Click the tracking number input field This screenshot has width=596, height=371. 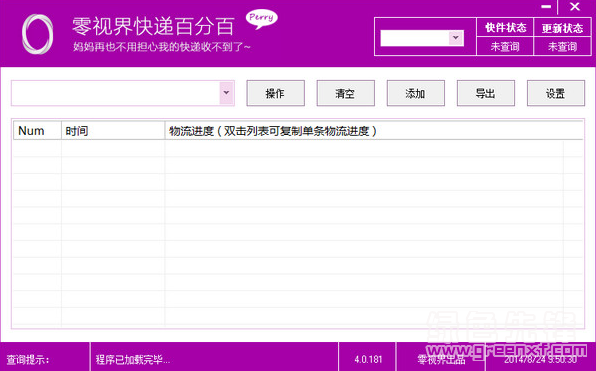point(123,93)
